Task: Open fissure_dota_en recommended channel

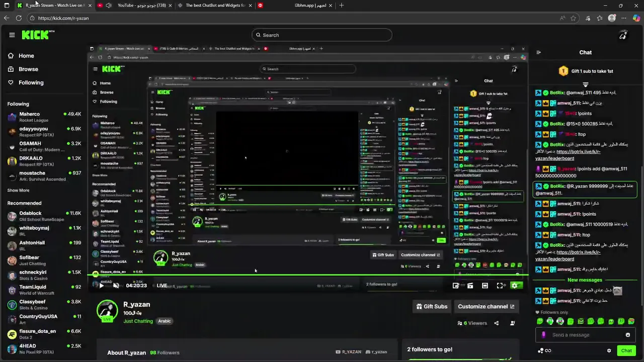Action: [44, 334]
